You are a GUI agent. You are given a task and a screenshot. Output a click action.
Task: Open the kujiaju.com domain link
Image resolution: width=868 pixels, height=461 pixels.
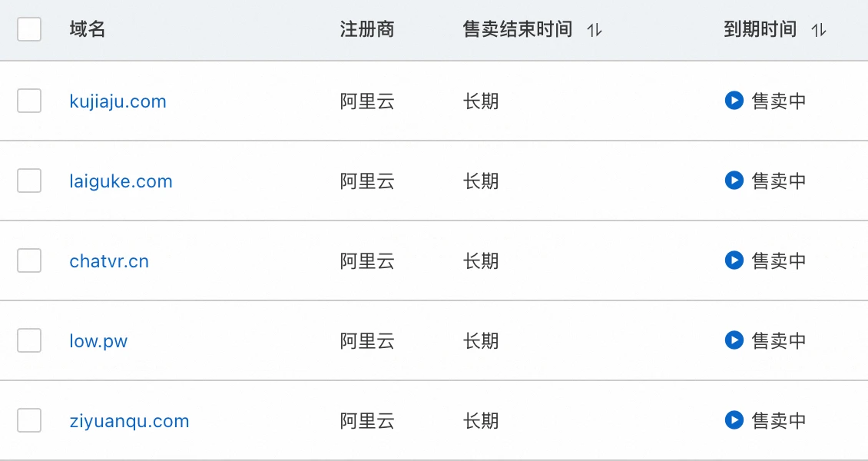(118, 101)
